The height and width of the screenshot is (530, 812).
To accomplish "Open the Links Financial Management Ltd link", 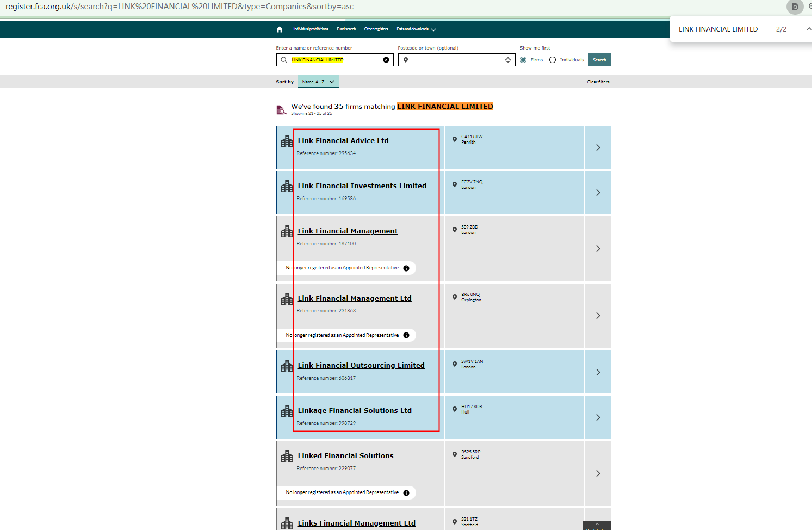I will (x=357, y=523).
